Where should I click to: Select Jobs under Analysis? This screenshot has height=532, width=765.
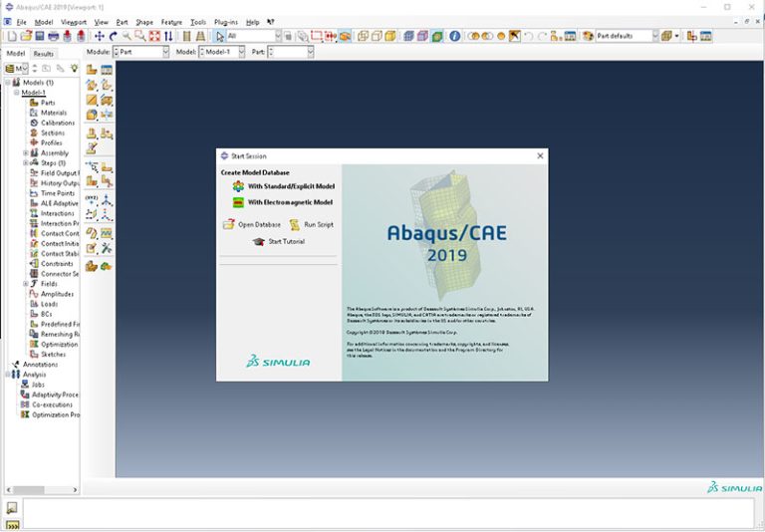click(38, 385)
